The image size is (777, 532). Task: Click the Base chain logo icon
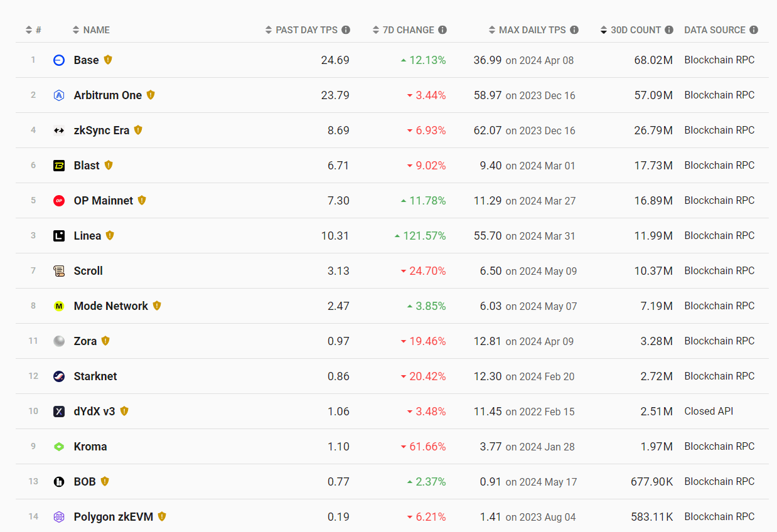click(x=59, y=60)
